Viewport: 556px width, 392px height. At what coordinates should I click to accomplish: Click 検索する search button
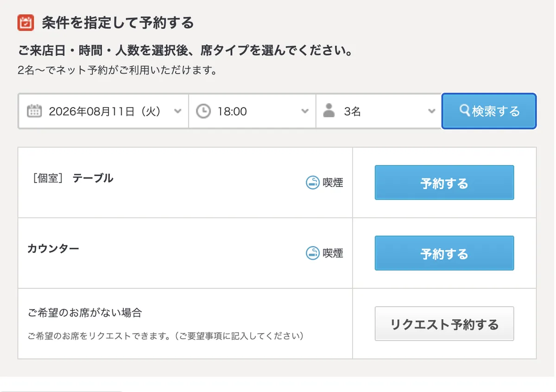tap(489, 111)
